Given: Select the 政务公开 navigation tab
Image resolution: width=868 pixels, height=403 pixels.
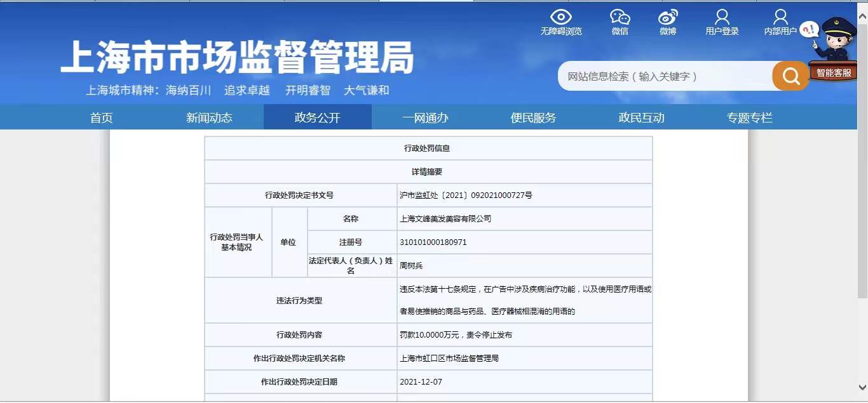Looking at the screenshot, I should 317,117.
